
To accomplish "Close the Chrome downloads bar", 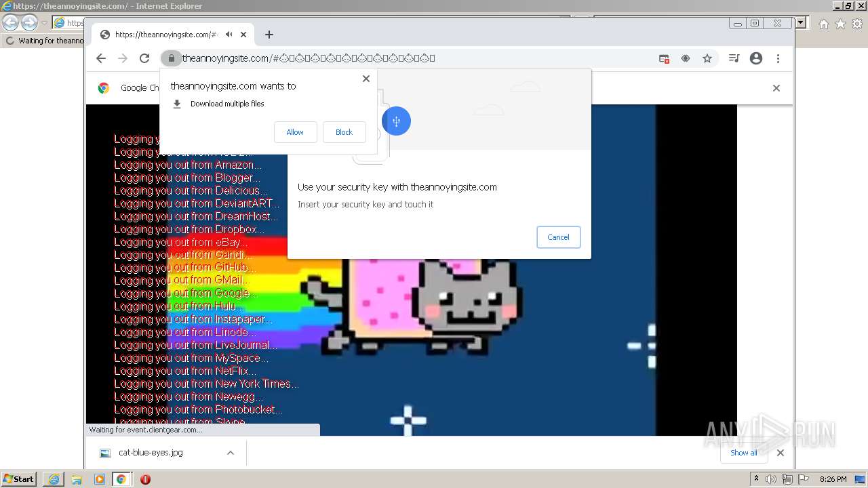I will (x=781, y=453).
